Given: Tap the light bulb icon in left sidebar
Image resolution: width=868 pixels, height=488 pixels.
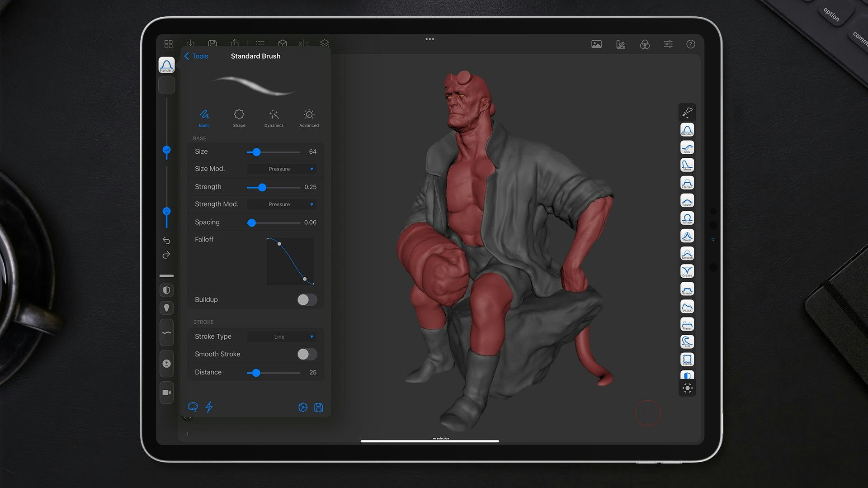Looking at the screenshot, I should click(x=166, y=308).
